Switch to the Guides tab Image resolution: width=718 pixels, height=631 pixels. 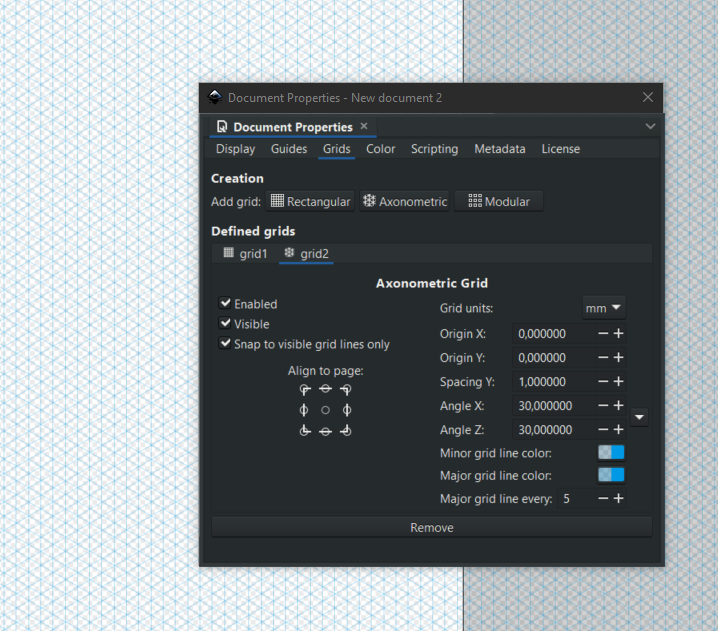[289, 149]
